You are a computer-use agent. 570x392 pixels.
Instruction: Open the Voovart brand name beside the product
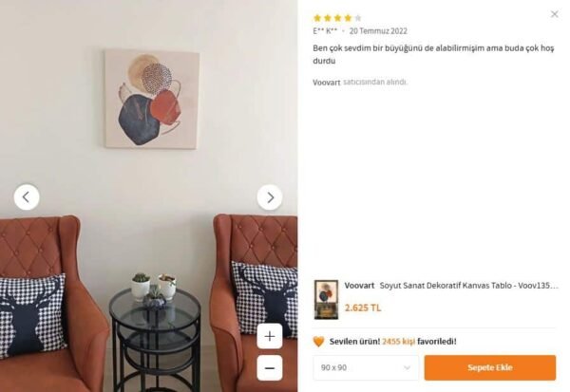click(359, 286)
